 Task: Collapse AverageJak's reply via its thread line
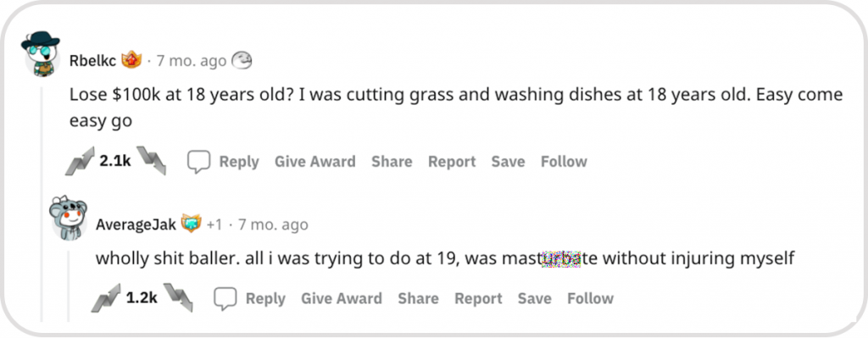[x=68, y=286]
